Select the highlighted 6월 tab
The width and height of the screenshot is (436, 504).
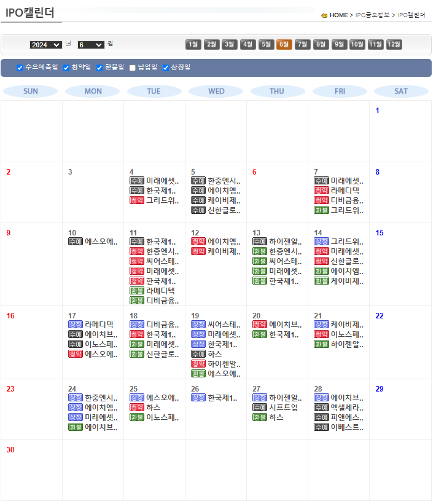pyautogui.click(x=284, y=44)
